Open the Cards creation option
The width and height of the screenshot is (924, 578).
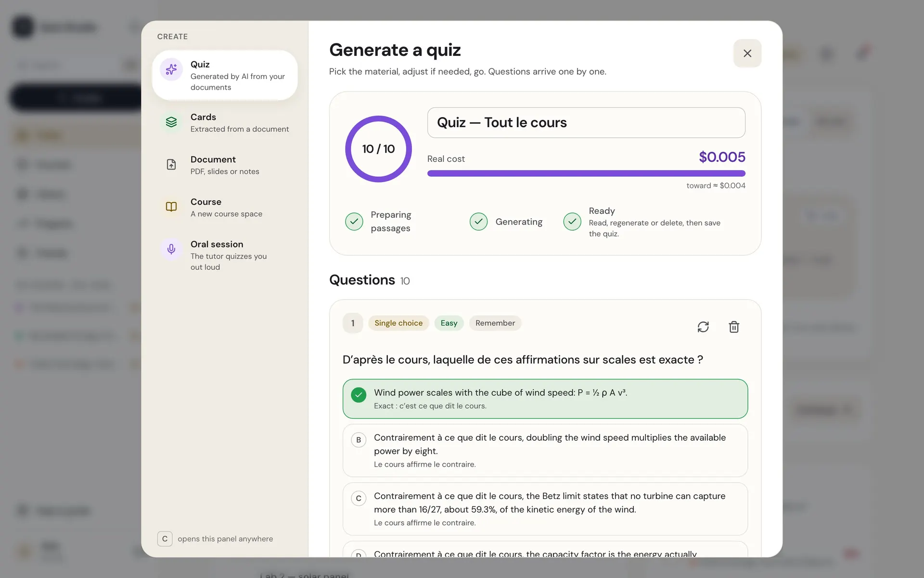click(x=225, y=123)
